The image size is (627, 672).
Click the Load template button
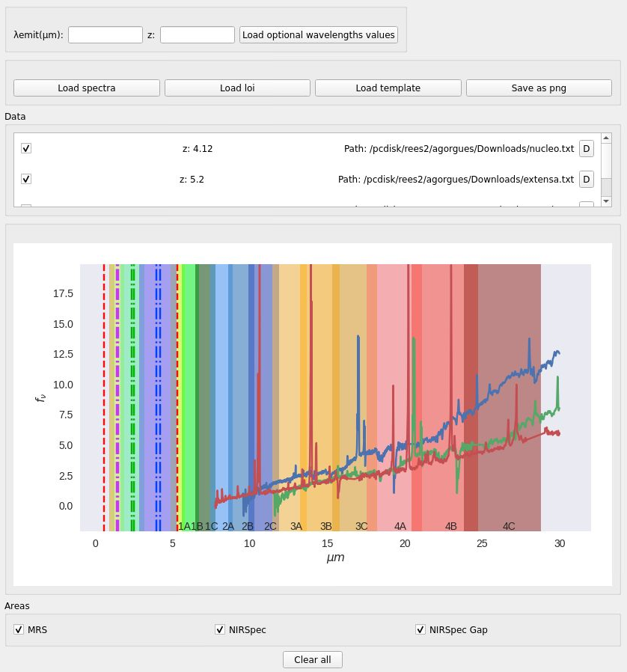click(x=388, y=88)
